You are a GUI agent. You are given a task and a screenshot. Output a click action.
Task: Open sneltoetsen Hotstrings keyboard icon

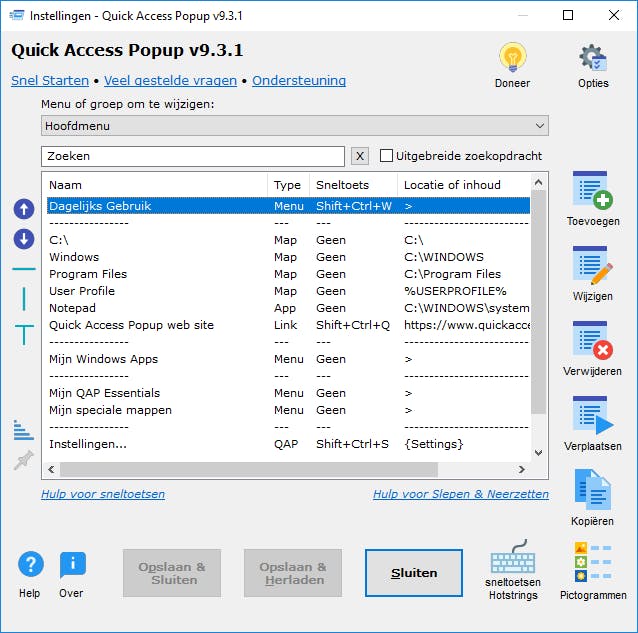513,557
